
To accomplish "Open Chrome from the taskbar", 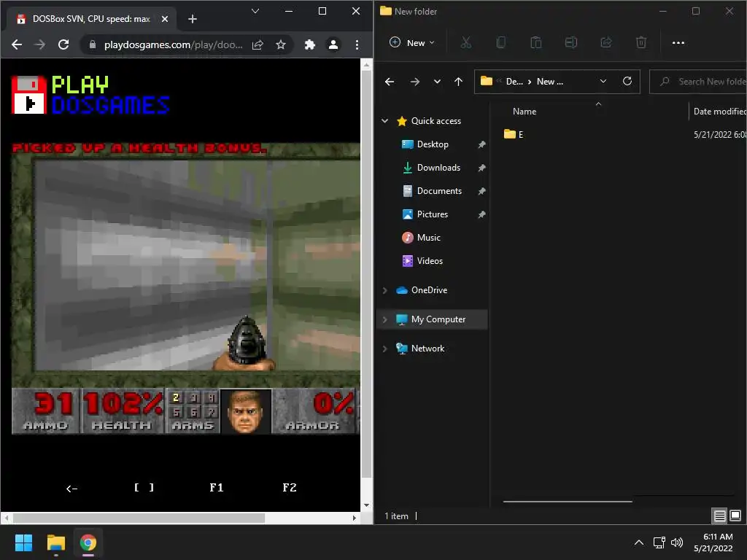I will coord(88,542).
